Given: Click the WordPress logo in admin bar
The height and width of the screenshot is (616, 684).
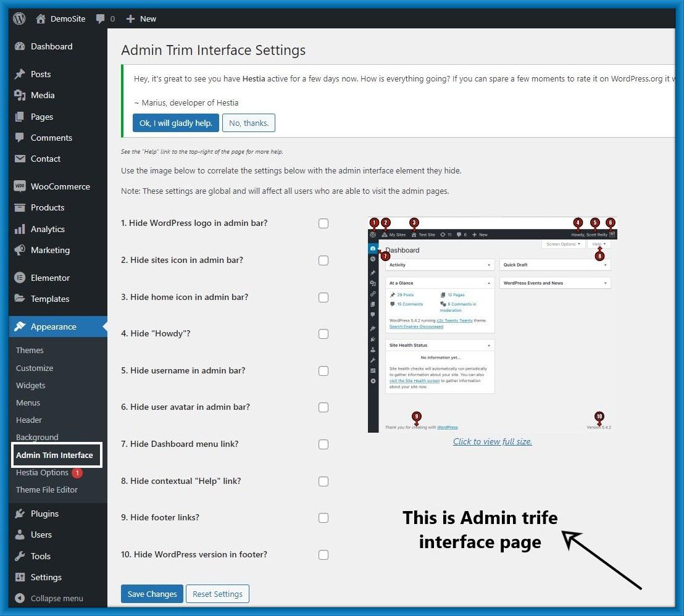Looking at the screenshot, I should (19, 19).
